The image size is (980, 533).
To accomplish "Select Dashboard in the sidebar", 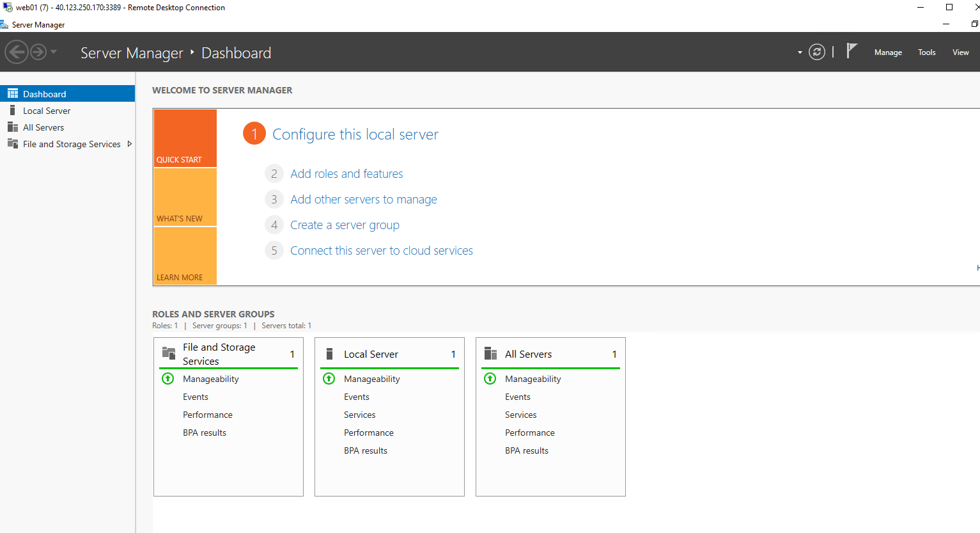I will (68, 93).
